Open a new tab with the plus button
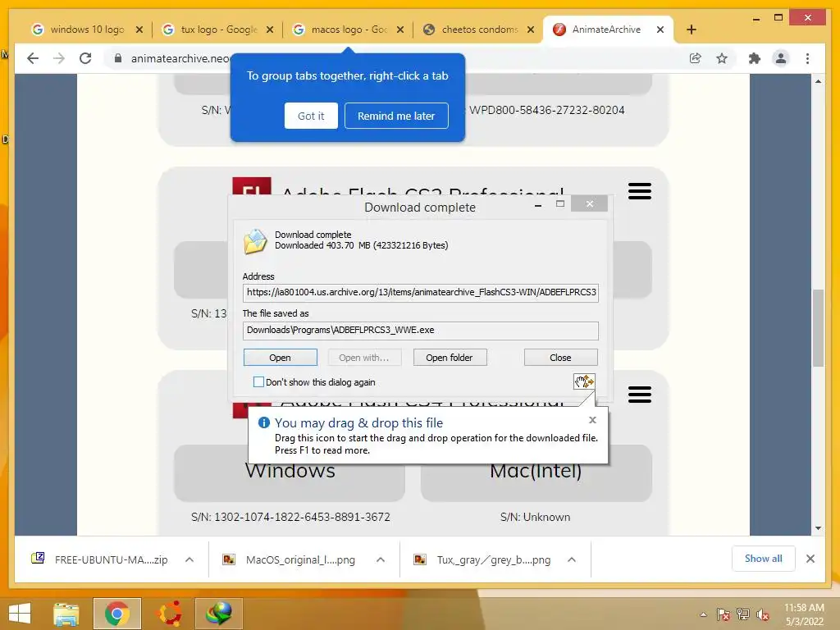This screenshot has height=630, width=840. [691, 30]
